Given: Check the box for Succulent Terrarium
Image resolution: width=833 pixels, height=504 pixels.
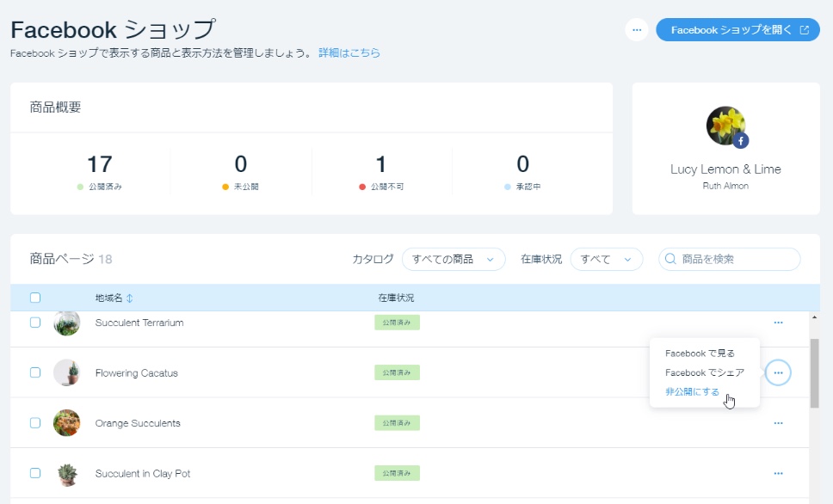Looking at the screenshot, I should pos(35,323).
